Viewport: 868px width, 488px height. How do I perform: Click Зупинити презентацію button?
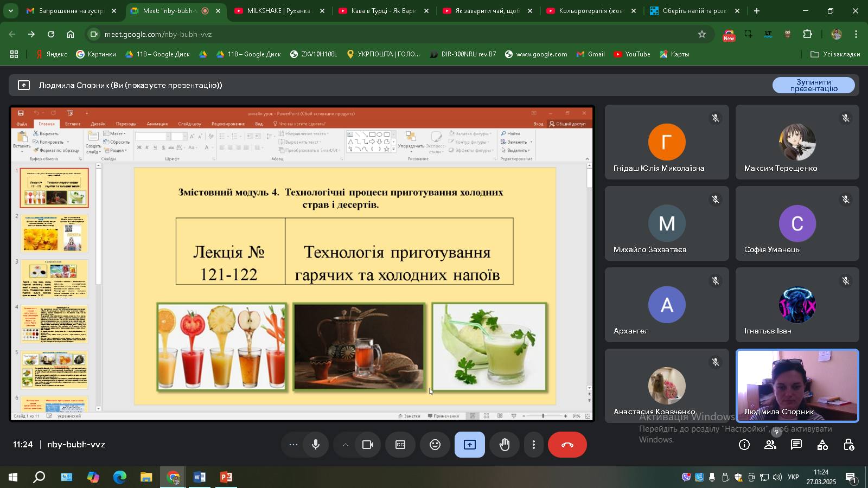813,85
